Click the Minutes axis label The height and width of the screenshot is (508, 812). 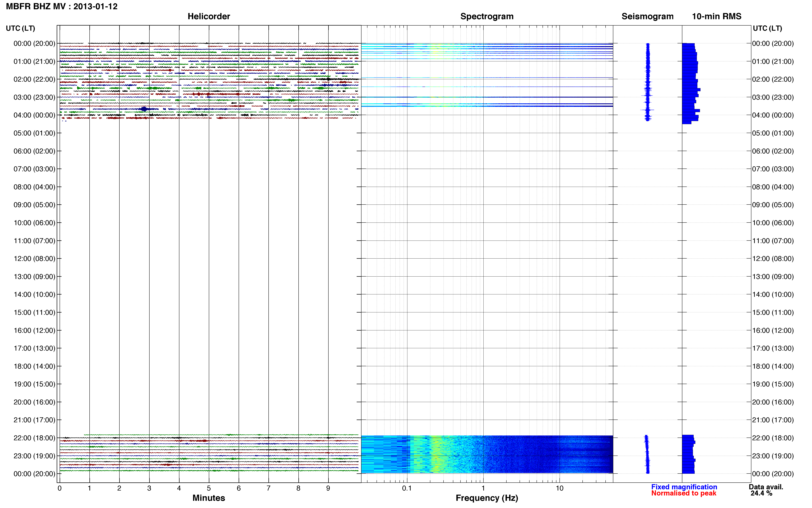(x=208, y=498)
